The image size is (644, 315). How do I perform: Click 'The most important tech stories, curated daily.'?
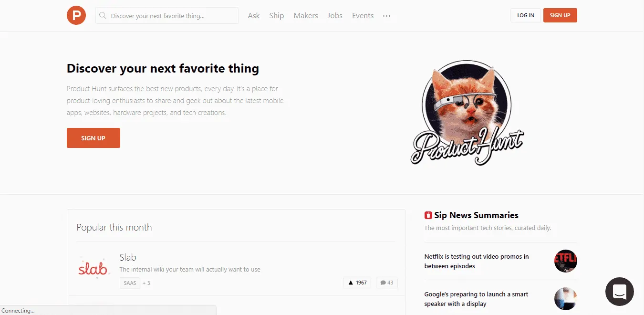point(488,228)
